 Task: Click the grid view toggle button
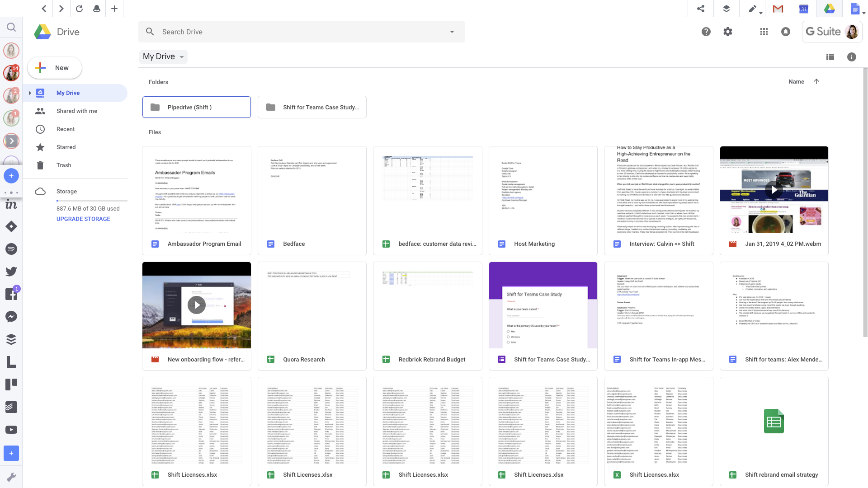830,56
